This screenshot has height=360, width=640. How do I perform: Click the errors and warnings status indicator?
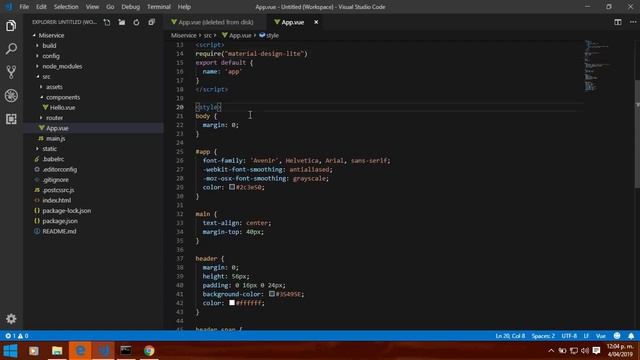tap(17, 336)
